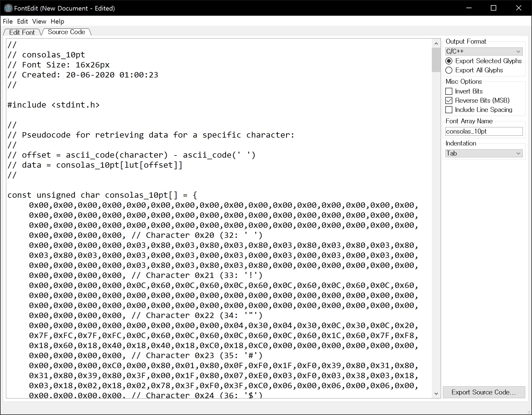Viewport: 532px width, 415px height.
Task: Click the Export Source Code button
Action: (x=484, y=392)
